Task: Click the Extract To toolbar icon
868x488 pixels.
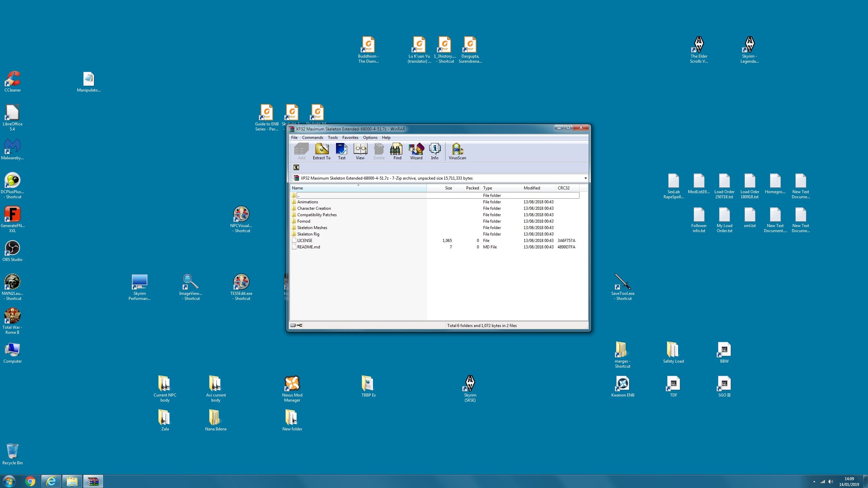Action: (x=321, y=151)
